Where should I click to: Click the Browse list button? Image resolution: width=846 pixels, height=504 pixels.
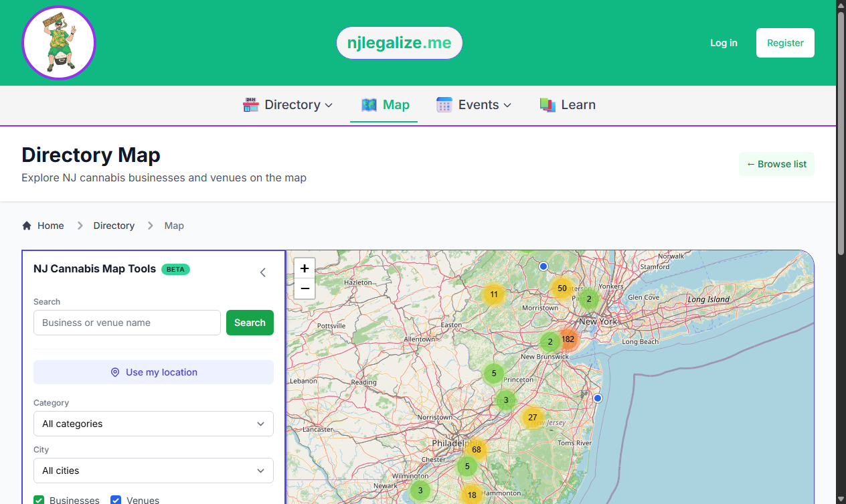(776, 164)
